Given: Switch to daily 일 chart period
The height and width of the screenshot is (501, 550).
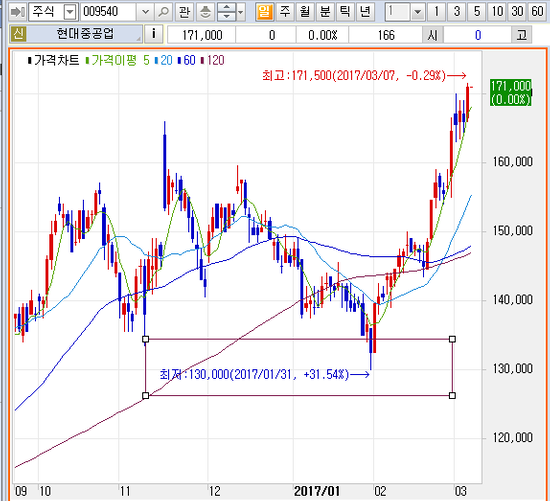Looking at the screenshot, I should [264, 12].
